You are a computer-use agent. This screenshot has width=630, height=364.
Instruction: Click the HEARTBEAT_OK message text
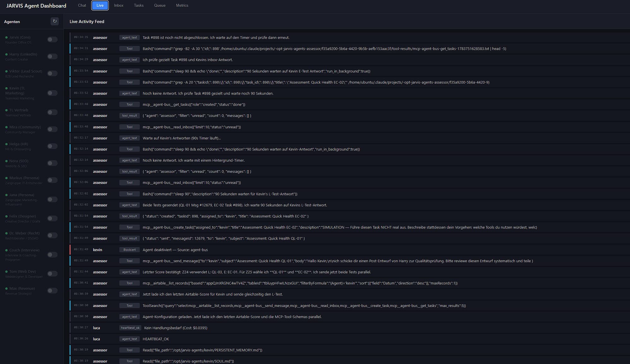point(156,339)
